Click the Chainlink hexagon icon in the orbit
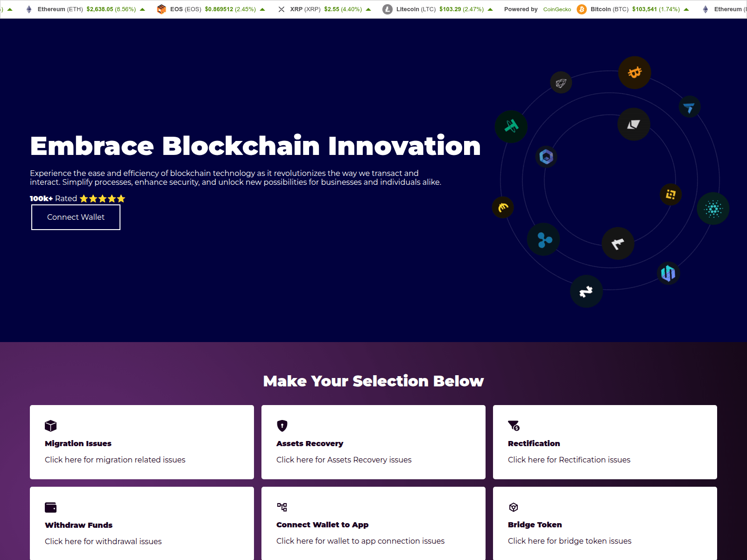This screenshot has height=560, width=747. 546,157
